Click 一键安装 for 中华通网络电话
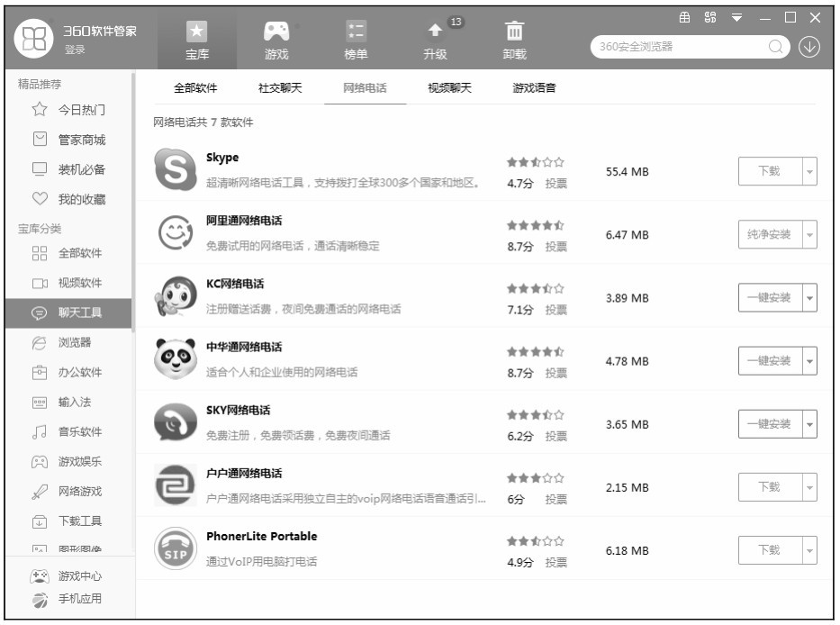Screen dimensions: 840x625 pyautogui.click(x=770, y=361)
